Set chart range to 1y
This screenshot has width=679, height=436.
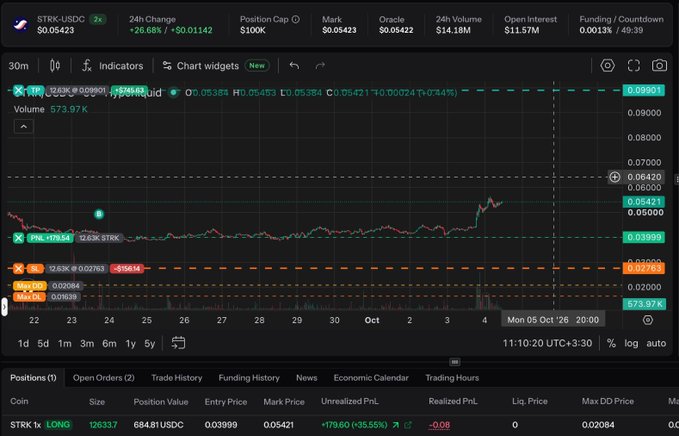click(130, 343)
